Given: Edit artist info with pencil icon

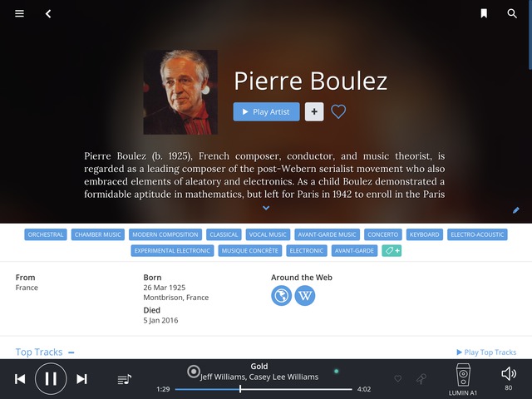Looking at the screenshot, I should pos(515,210).
